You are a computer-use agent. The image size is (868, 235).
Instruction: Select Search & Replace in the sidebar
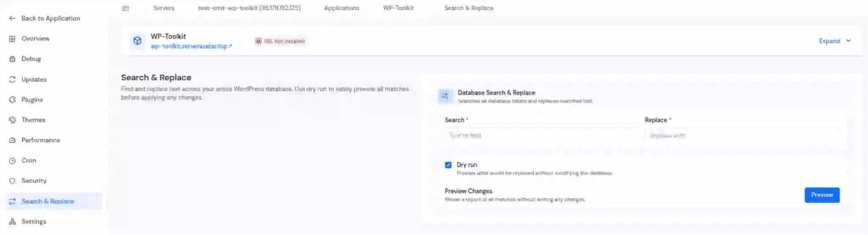tap(54, 201)
